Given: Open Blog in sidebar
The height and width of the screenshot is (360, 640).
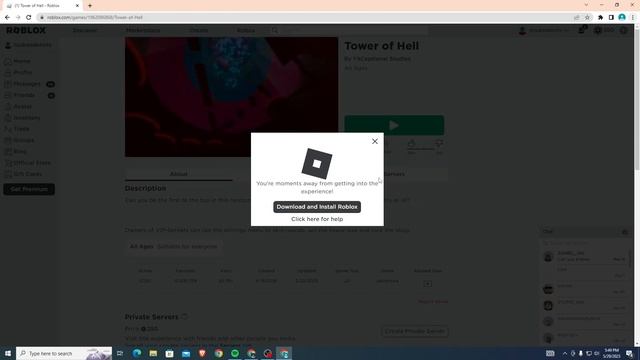Looking at the screenshot, I should click(16, 151).
